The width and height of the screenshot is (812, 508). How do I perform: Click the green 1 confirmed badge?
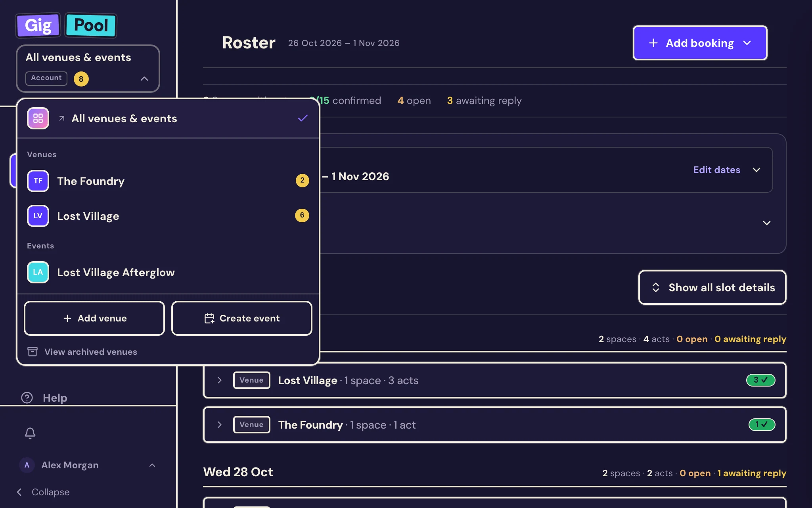pos(762,425)
